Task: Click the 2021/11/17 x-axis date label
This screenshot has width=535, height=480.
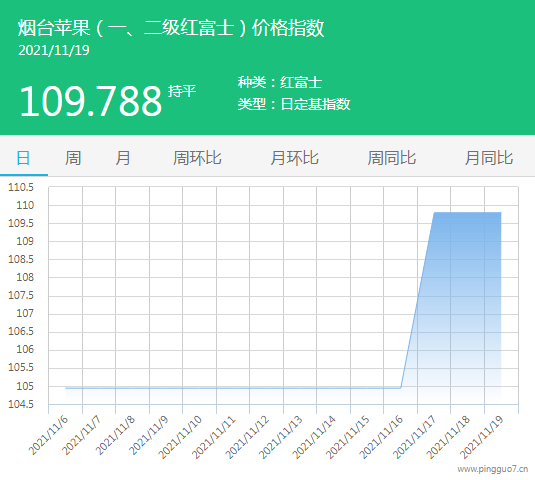Action: 415,437
